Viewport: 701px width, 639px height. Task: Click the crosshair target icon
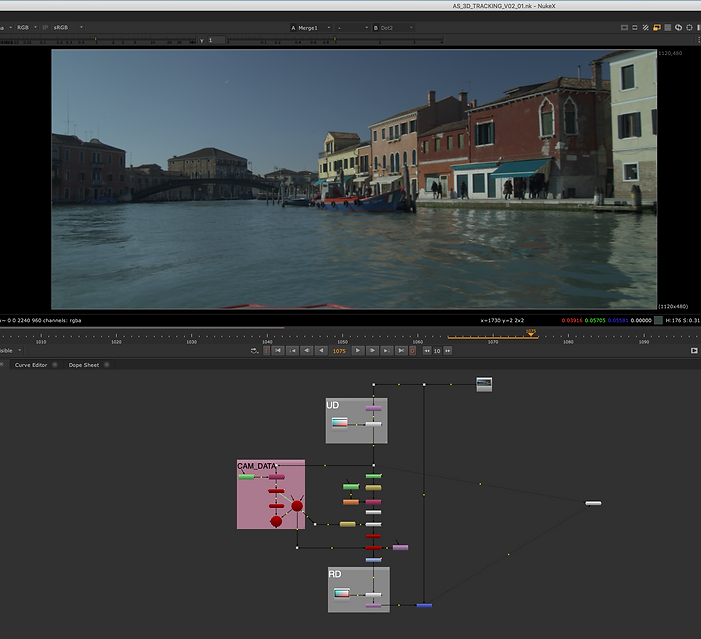coord(689,28)
